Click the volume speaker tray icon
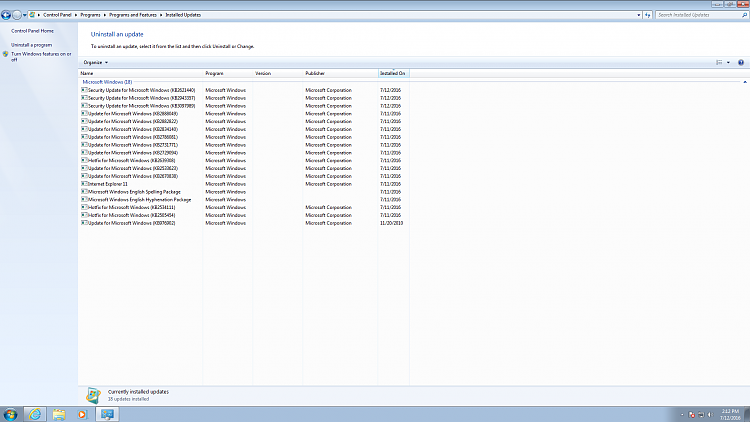The image size is (750, 422). click(710, 415)
